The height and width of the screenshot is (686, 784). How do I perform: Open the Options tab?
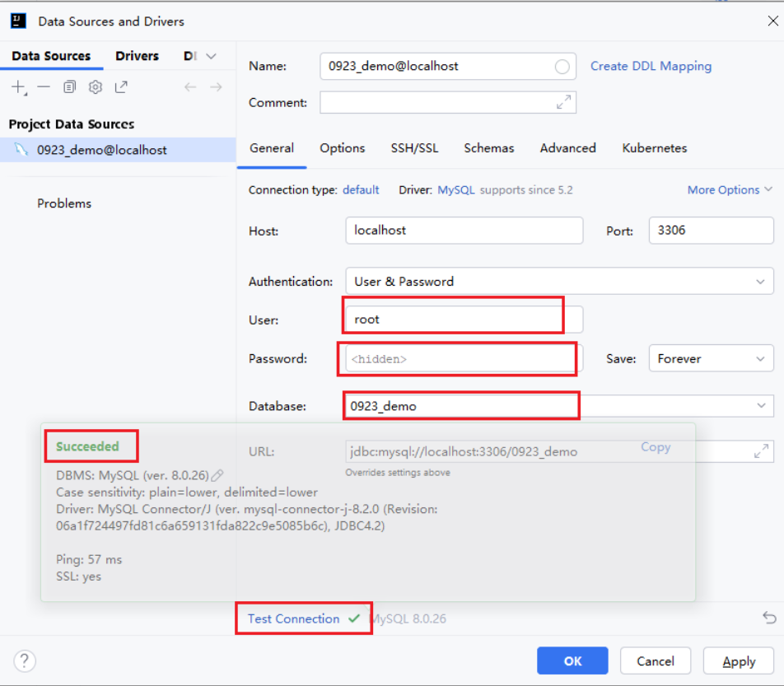tap(343, 148)
